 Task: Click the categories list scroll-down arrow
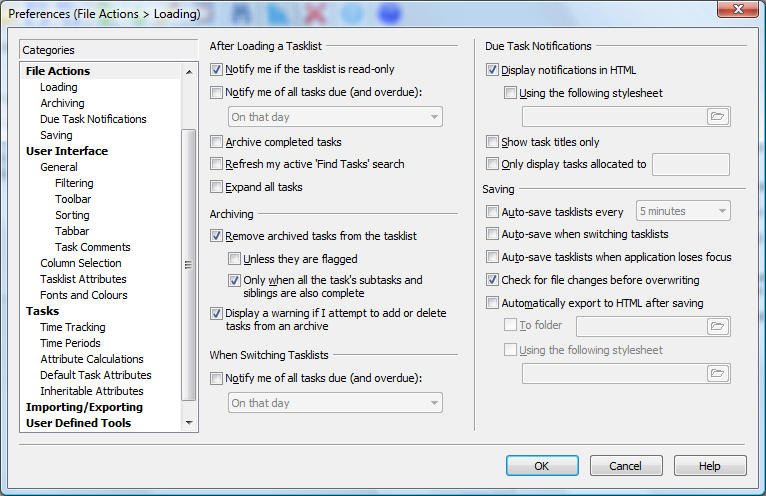click(x=189, y=423)
